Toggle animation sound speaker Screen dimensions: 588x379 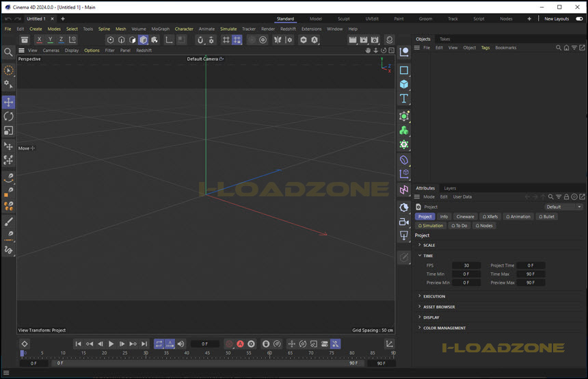[181, 343]
